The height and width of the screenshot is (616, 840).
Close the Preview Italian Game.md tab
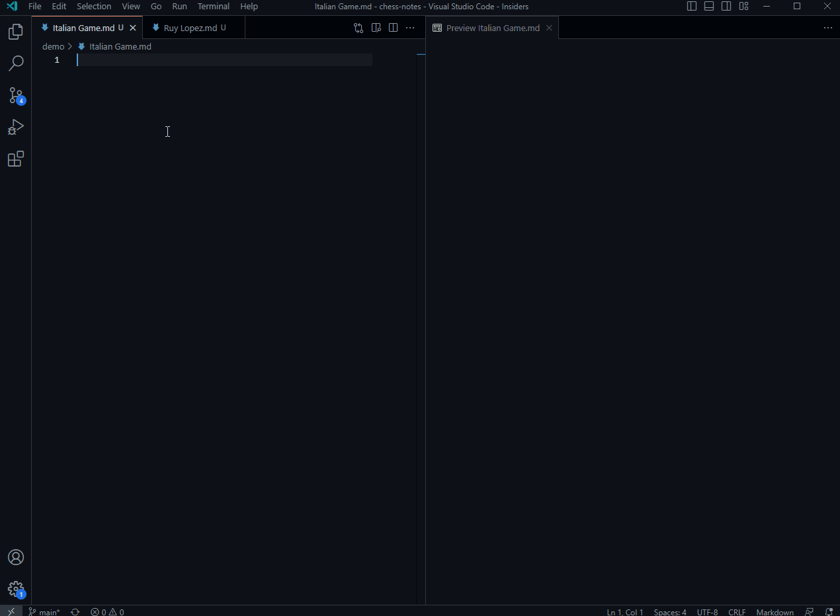(x=549, y=28)
